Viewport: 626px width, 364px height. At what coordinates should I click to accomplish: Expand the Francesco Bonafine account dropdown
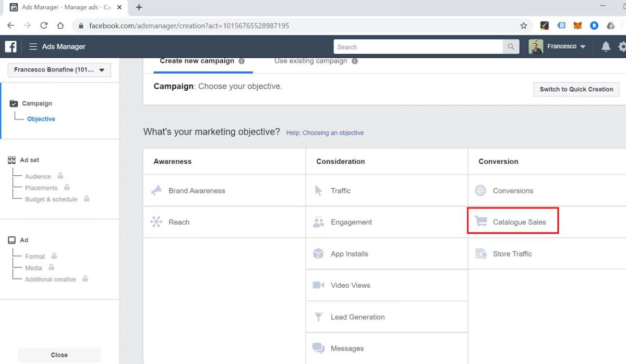click(x=59, y=70)
